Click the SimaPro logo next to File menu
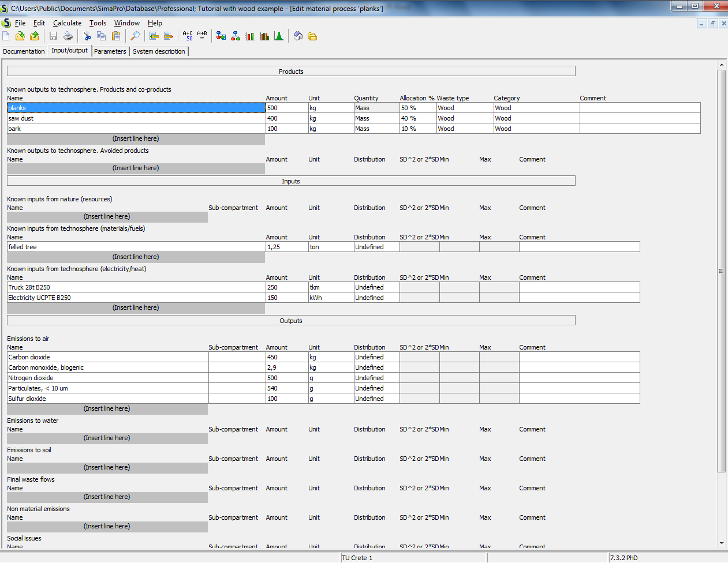Image resolution: width=728 pixels, height=563 pixels. pos(6,23)
